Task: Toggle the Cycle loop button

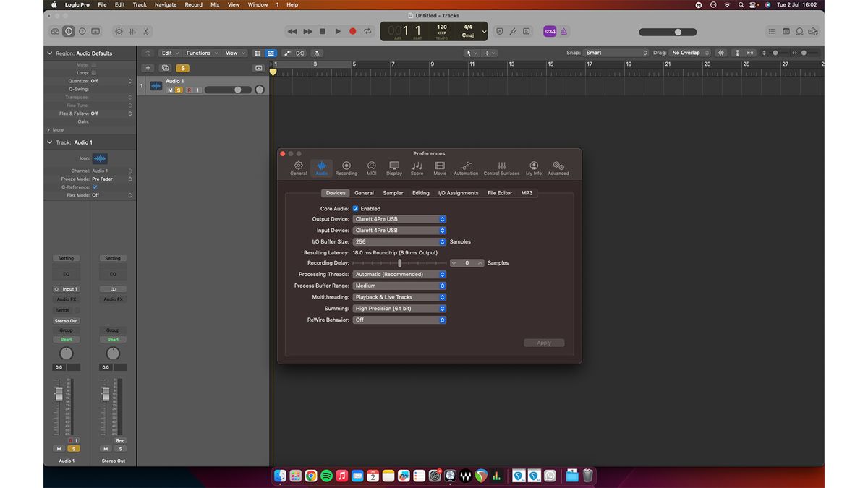Action: pyautogui.click(x=367, y=31)
